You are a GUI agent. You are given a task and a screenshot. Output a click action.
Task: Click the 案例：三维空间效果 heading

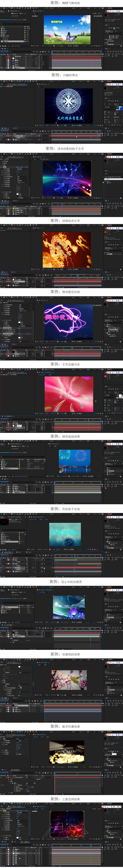pos(65,799)
